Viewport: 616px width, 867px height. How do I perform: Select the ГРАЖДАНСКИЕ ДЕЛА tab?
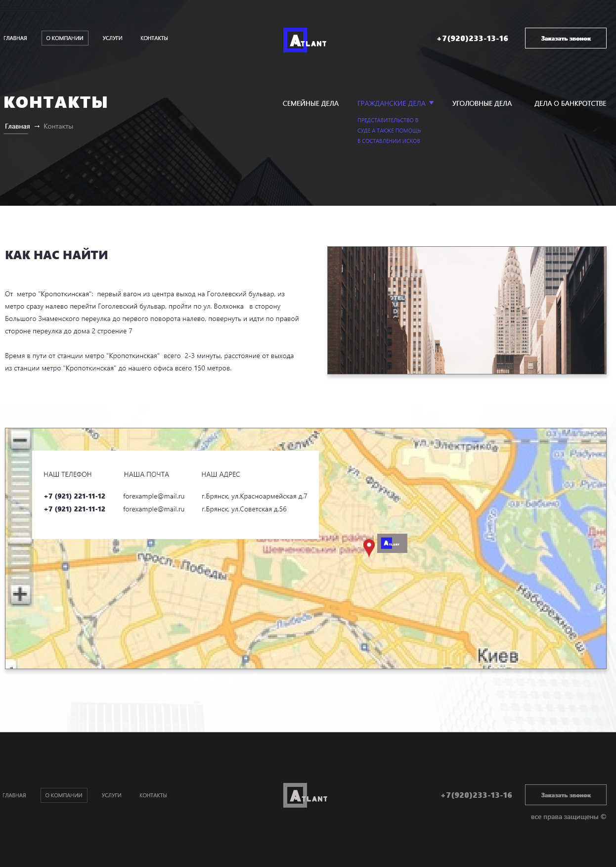[x=391, y=103]
